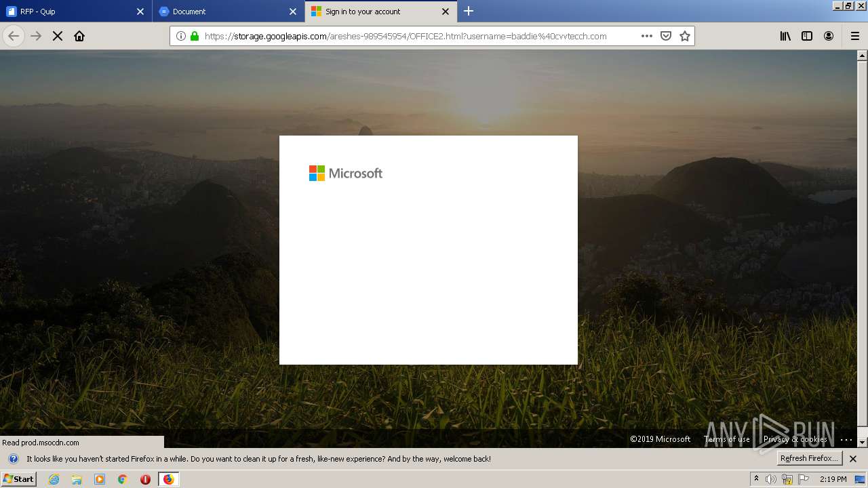Open the Firefox hamburger menu
This screenshot has height=488, width=868.
tap(855, 36)
